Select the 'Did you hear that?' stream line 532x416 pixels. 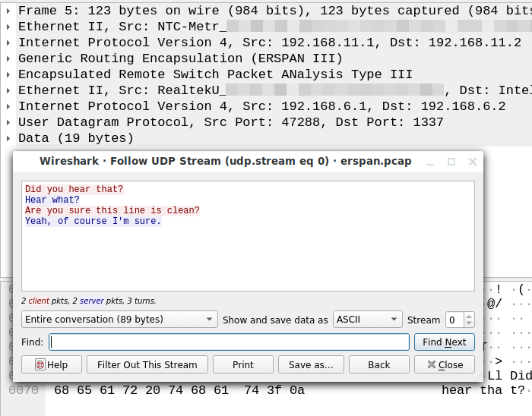coord(74,189)
